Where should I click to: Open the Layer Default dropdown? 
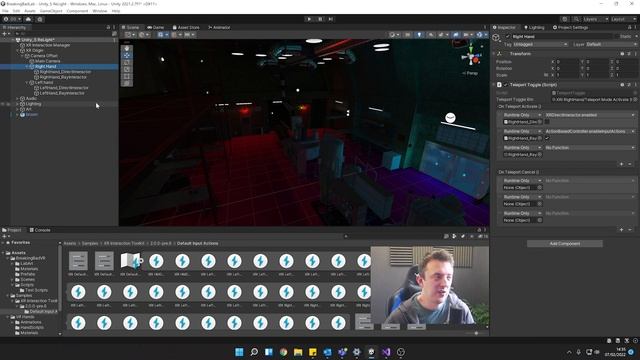click(611, 44)
